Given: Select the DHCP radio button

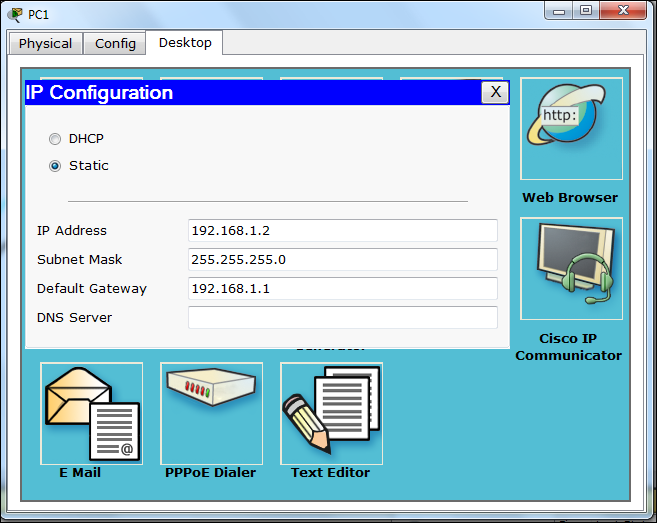Looking at the screenshot, I should 55,139.
